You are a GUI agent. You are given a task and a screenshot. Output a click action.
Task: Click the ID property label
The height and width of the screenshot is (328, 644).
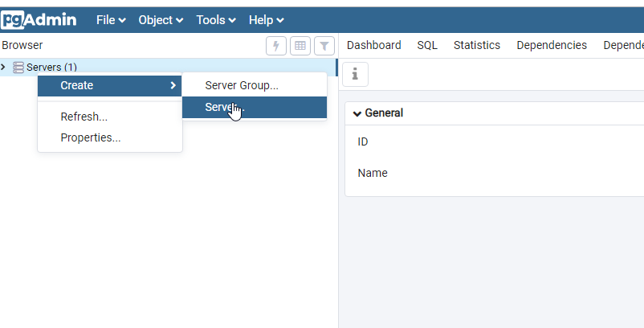coord(363,141)
